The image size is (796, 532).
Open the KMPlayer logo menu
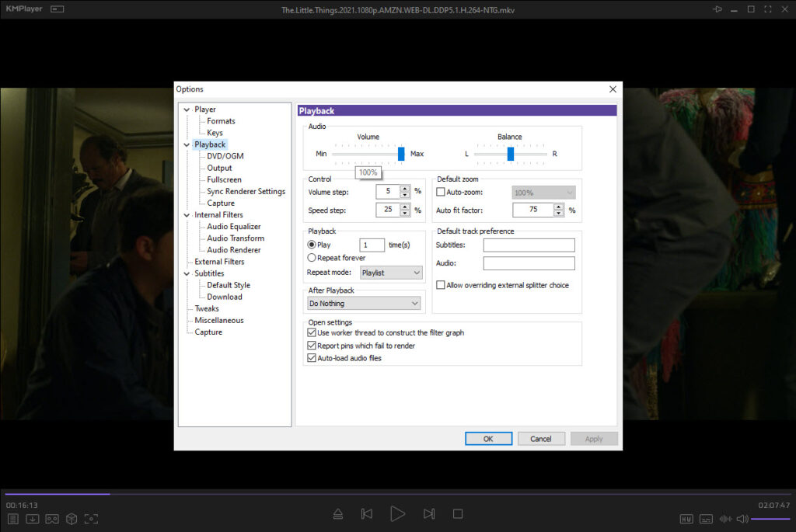tap(24, 9)
